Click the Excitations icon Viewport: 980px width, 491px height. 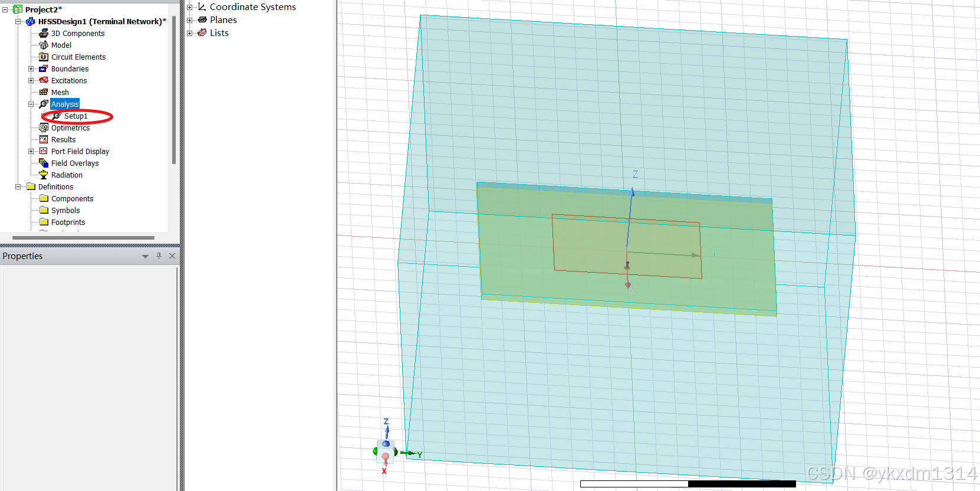[44, 80]
